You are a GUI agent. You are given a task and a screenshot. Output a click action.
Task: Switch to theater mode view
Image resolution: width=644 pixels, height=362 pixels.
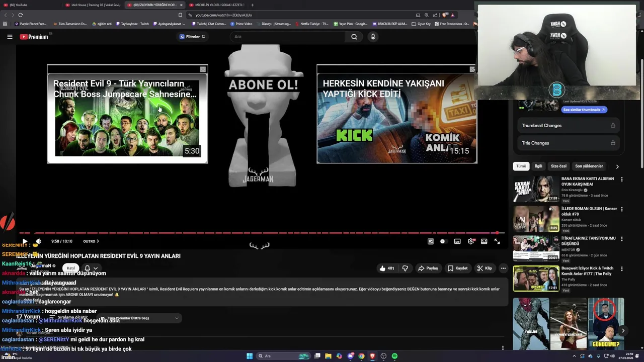tap(484, 241)
